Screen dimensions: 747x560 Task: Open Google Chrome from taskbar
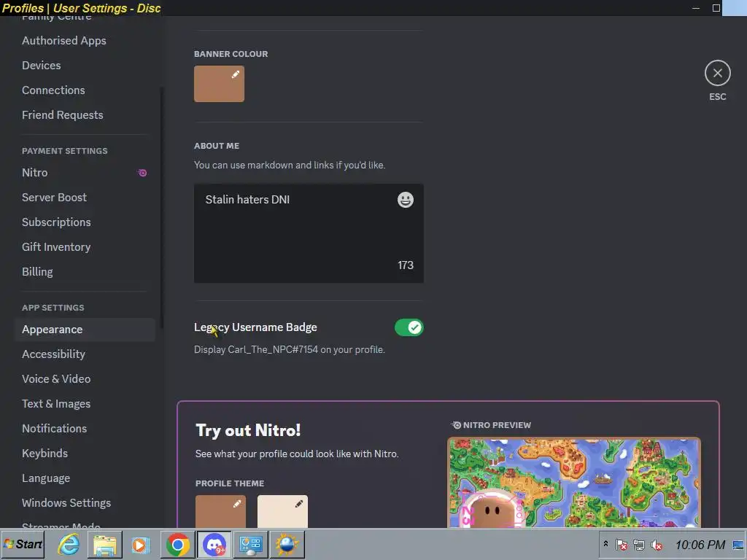(178, 544)
